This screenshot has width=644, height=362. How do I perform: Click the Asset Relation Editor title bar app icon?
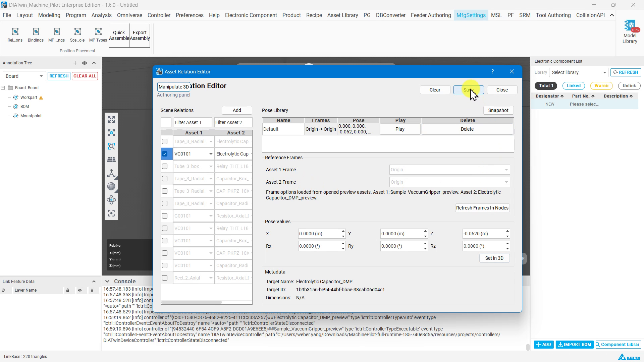click(x=159, y=71)
